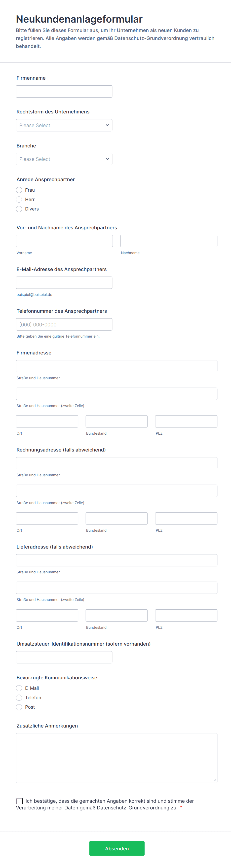The image size is (231, 868).
Task: Select Divers as Anrede Ansprechpartner
Action: pos(19,209)
